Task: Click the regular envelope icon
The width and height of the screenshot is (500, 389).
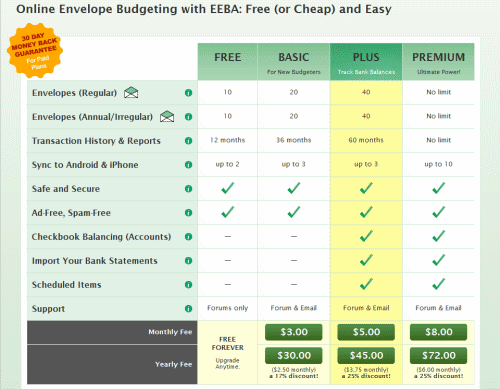Action: (131, 92)
